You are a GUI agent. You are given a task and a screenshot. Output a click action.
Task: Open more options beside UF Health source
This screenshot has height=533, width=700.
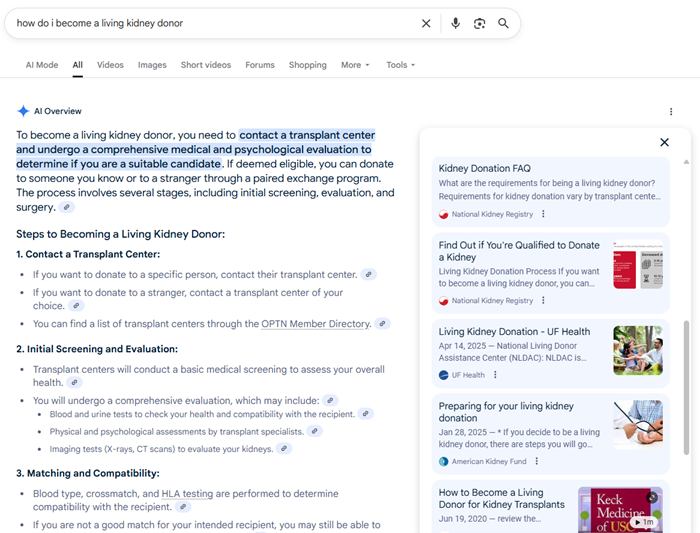pyautogui.click(x=495, y=375)
